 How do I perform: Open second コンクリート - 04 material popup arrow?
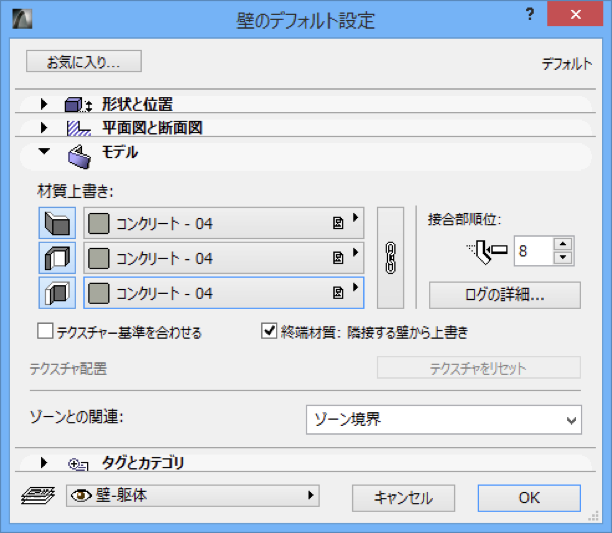(356, 252)
